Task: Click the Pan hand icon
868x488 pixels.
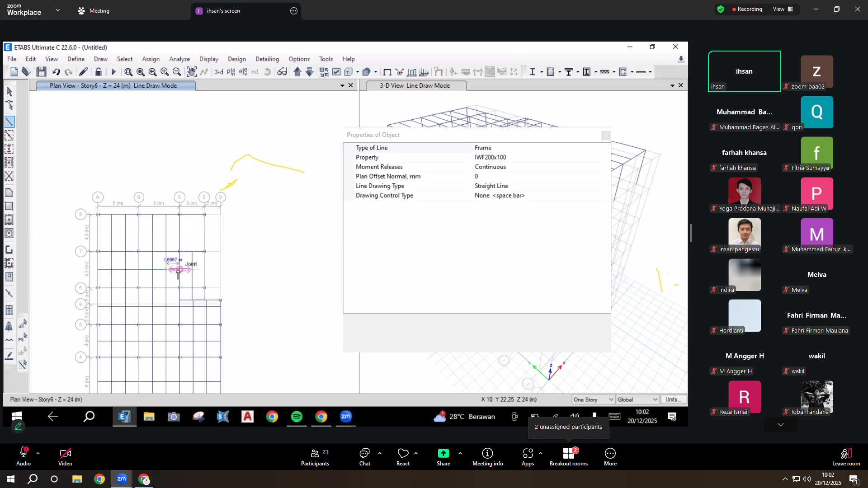Action: tap(192, 71)
